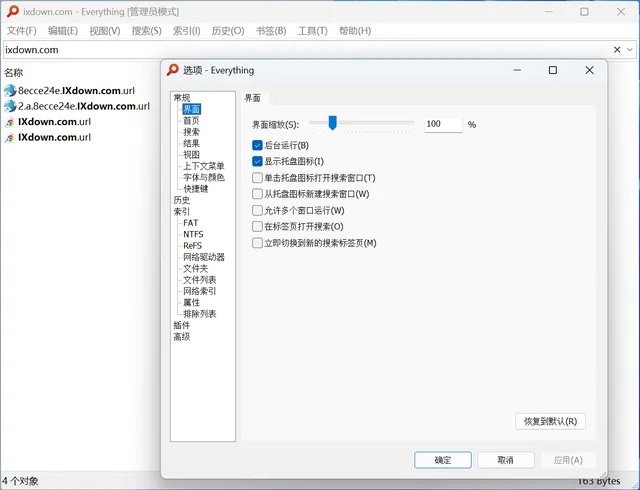This screenshot has height=490, width=640.
Task: Click the Everything logo icon in main title bar
Action: point(13,11)
